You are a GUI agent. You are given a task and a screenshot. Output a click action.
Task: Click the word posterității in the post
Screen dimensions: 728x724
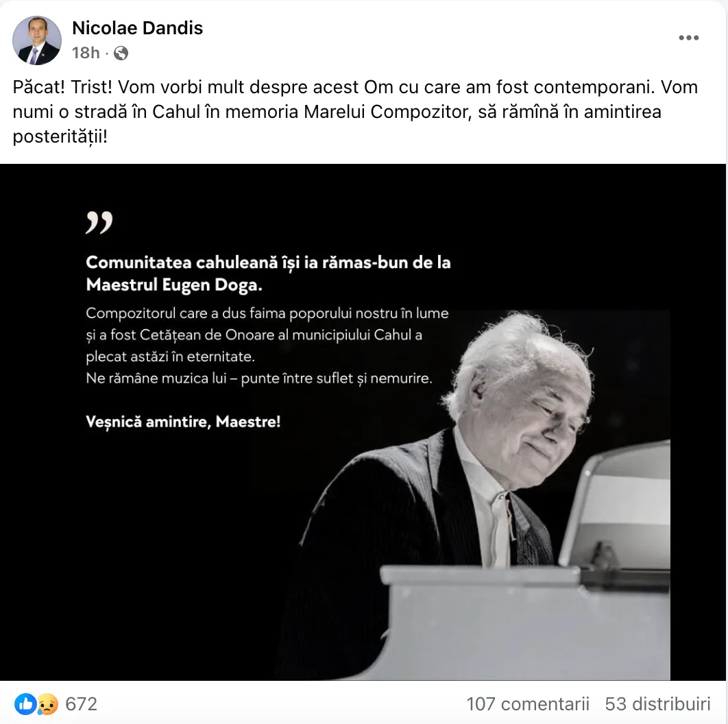point(60,136)
